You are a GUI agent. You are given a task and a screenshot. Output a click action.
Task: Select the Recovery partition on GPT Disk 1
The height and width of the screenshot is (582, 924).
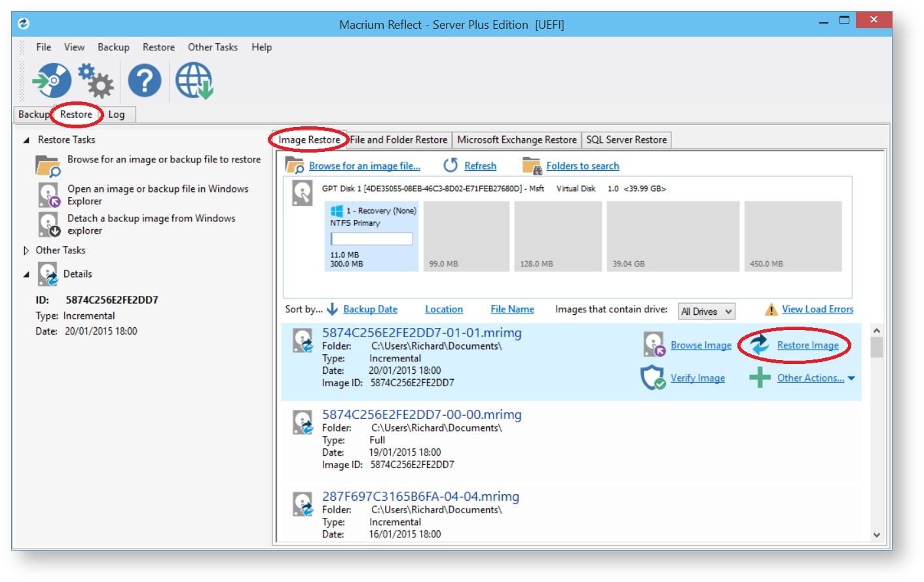(x=371, y=236)
